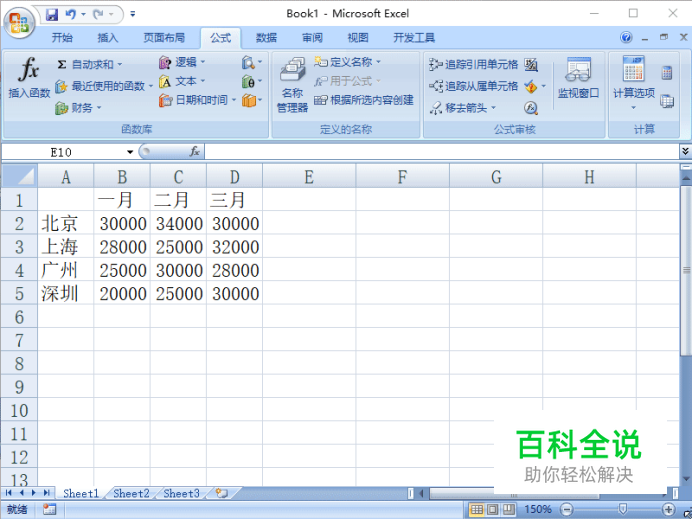Click Define Name (定义名称)
Viewport: 692px width, 519px height.
tap(347, 62)
